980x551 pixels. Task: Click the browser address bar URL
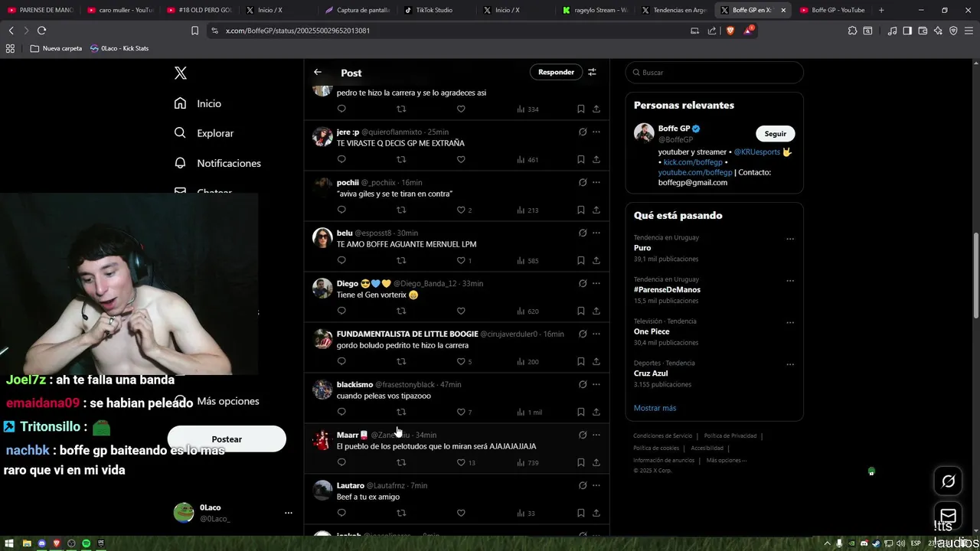(298, 31)
